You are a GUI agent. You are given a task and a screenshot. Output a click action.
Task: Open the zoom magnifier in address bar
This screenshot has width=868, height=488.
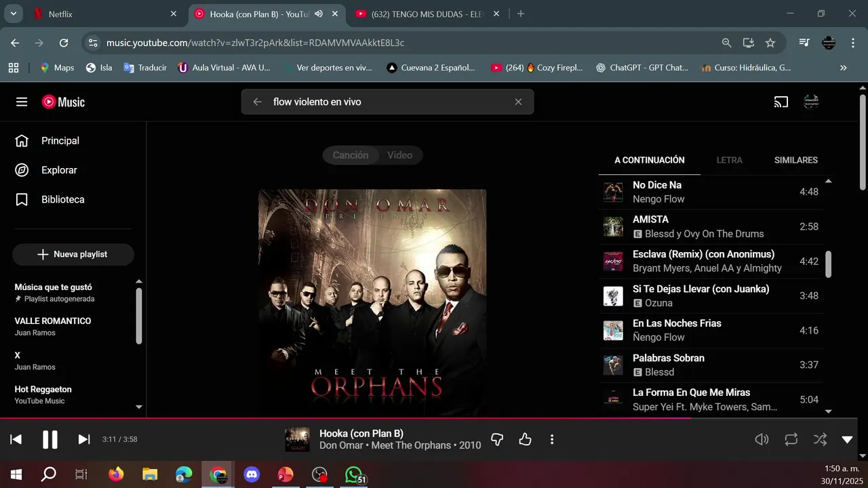click(x=727, y=43)
